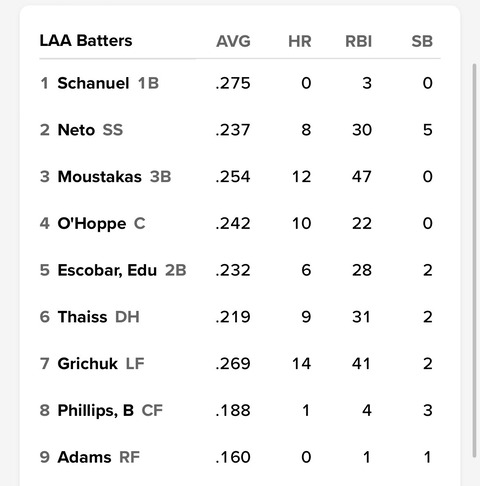Click the LAA Batters heading
Screen dimensions: 480x486
point(86,41)
